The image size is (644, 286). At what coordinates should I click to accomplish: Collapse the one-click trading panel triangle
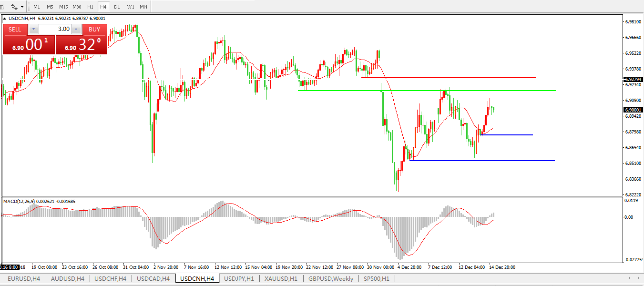pos(5,19)
